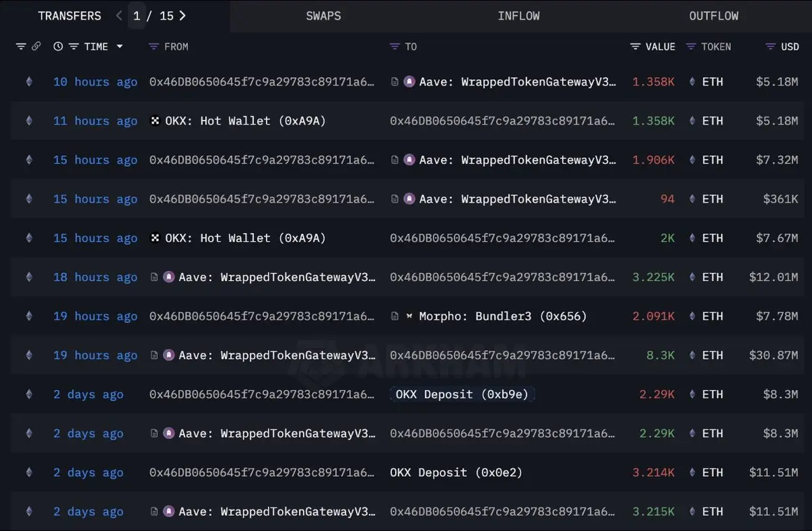
Task: Click Ethereum chain icon in 18 hours ago row
Action: pyautogui.click(x=28, y=277)
